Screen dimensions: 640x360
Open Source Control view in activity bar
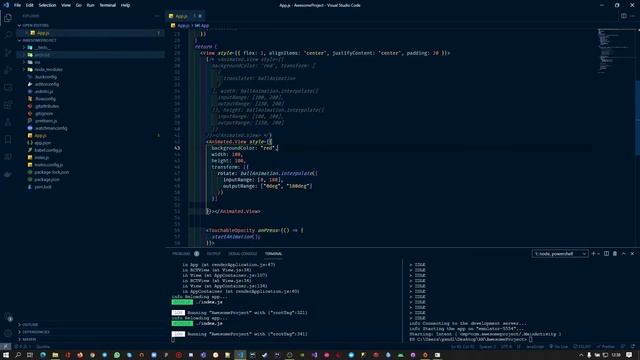8,53
